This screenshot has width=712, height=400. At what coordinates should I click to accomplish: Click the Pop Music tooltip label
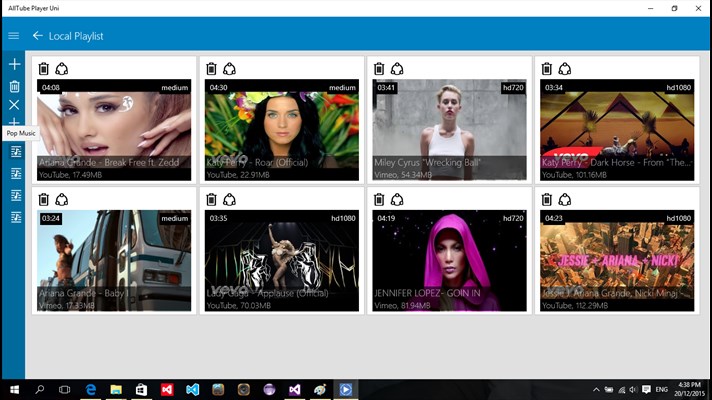coord(21,133)
